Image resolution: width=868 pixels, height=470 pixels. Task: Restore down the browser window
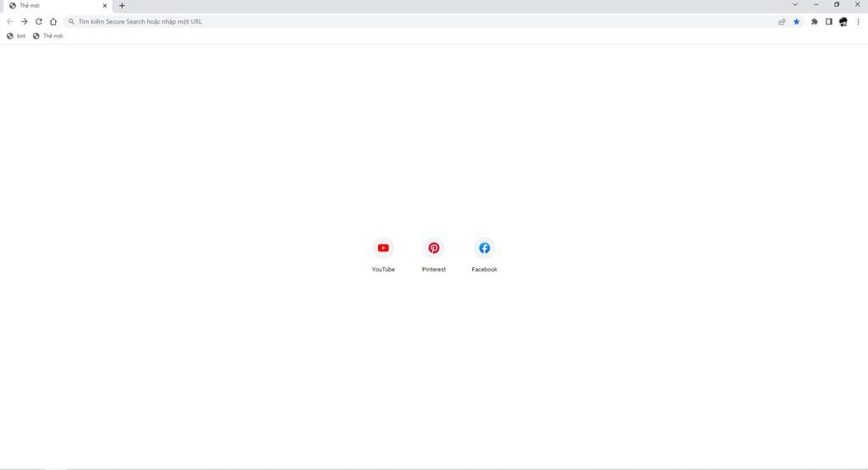point(837,4)
